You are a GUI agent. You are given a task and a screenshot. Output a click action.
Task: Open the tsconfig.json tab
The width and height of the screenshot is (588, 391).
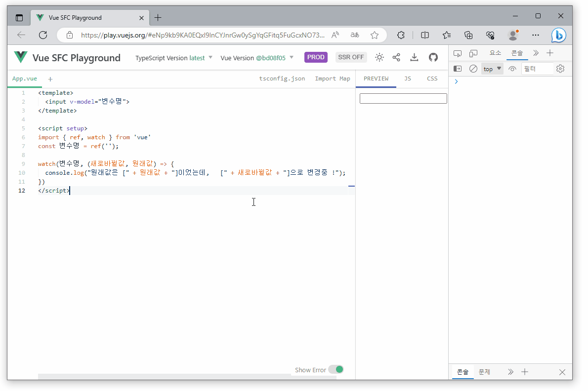point(282,78)
